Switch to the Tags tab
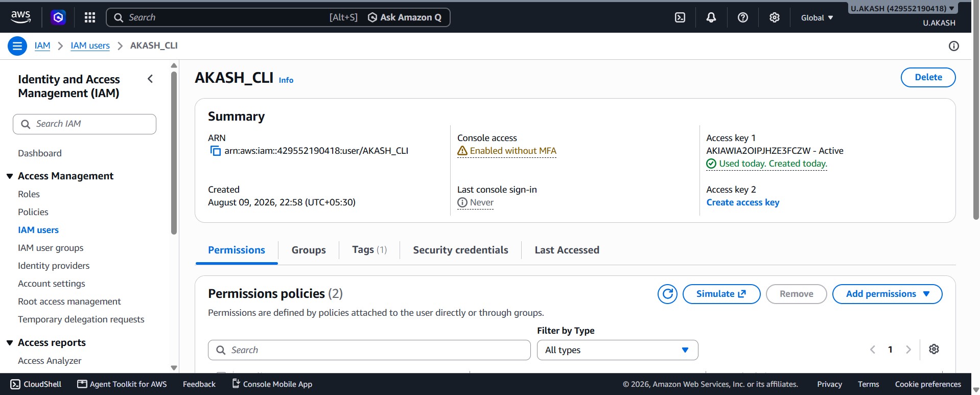Screen dimensions: 980x395 [x=369, y=249]
